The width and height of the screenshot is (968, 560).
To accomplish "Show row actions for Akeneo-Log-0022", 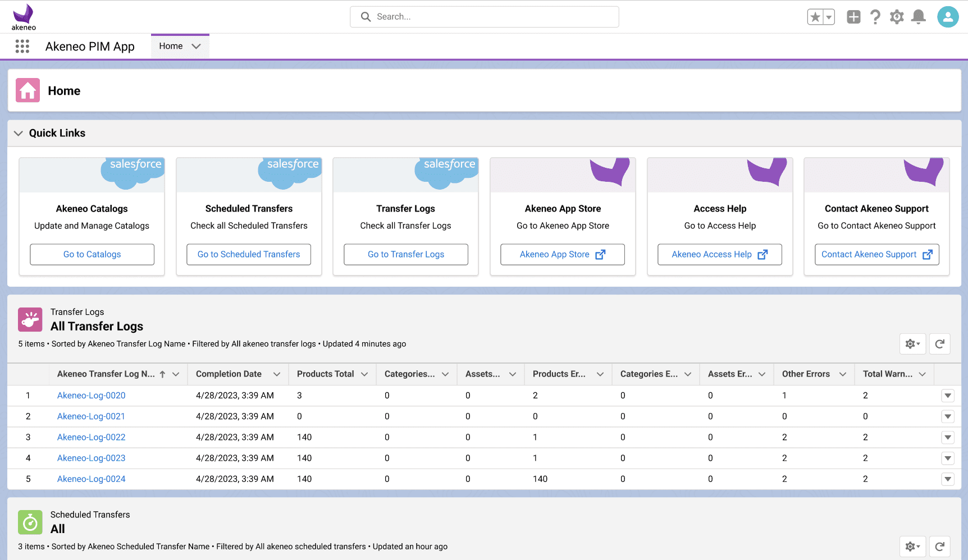I will click(948, 437).
